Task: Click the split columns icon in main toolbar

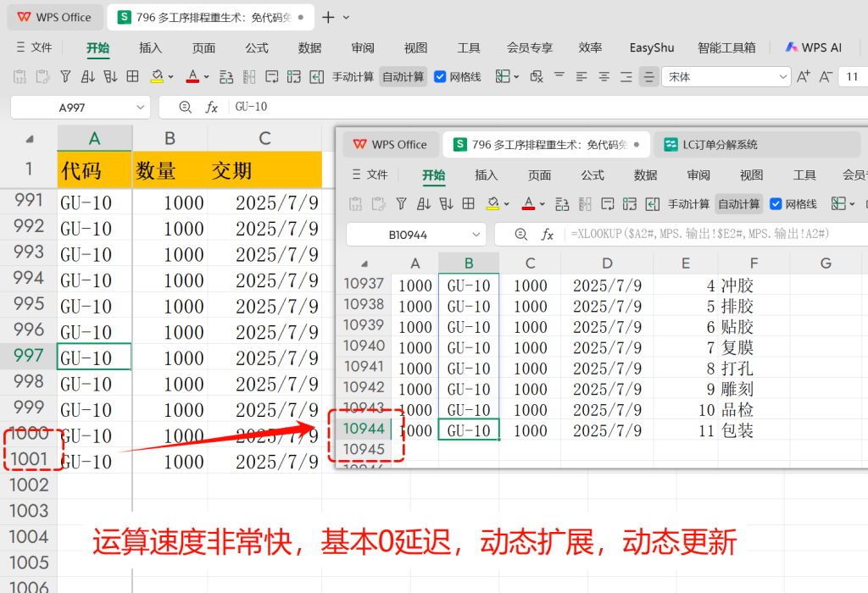Action: (x=249, y=76)
